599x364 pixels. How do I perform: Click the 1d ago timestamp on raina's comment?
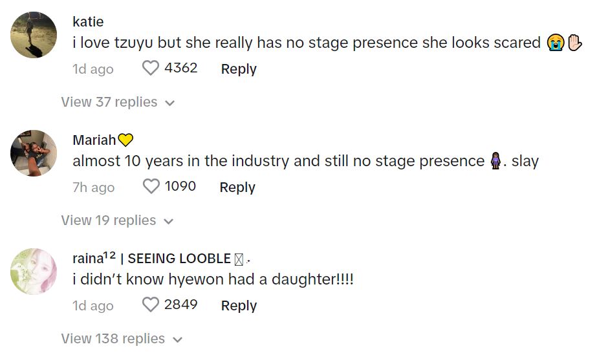93,306
